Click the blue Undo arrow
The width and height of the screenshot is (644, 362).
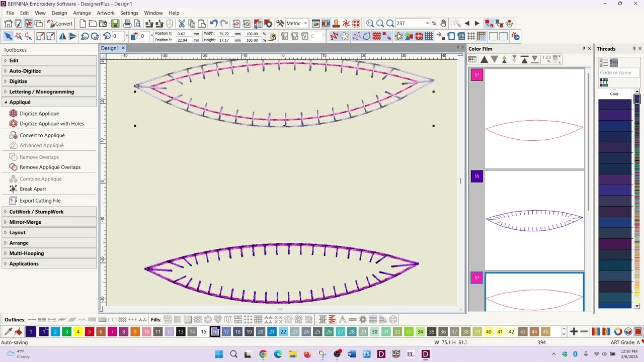214,24
